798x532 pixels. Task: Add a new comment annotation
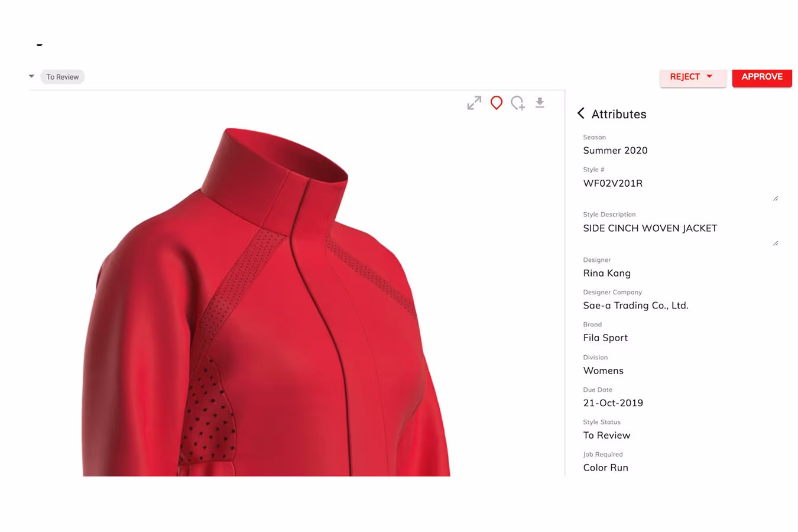[x=518, y=103]
